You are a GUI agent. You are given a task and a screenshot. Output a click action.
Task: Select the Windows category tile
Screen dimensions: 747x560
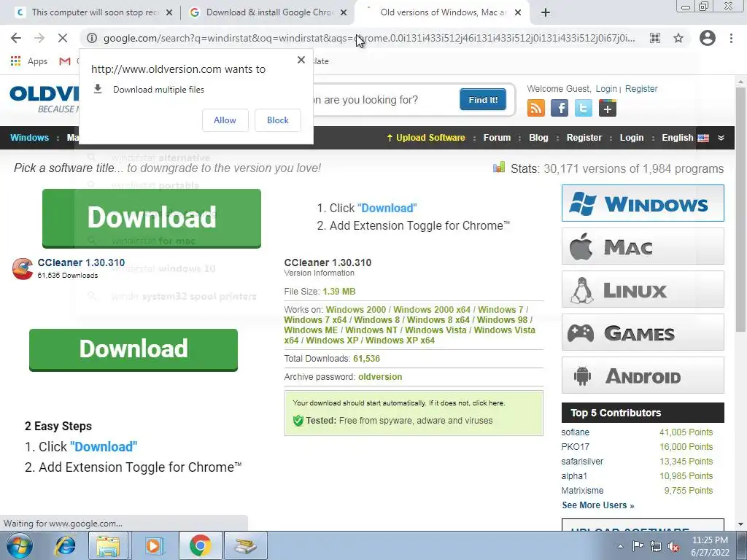tap(643, 203)
